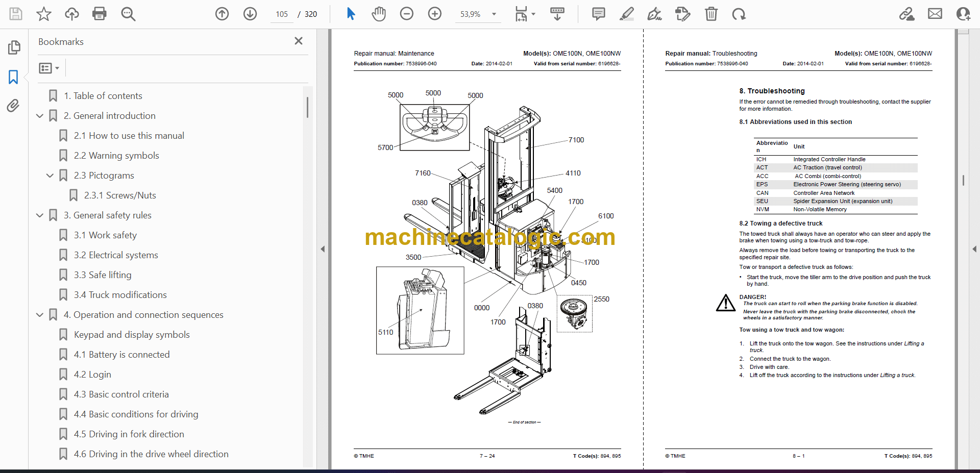The height and width of the screenshot is (473, 980).
Task: Open the Page Thumbnails panel icon
Action: [x=14, y=47]
